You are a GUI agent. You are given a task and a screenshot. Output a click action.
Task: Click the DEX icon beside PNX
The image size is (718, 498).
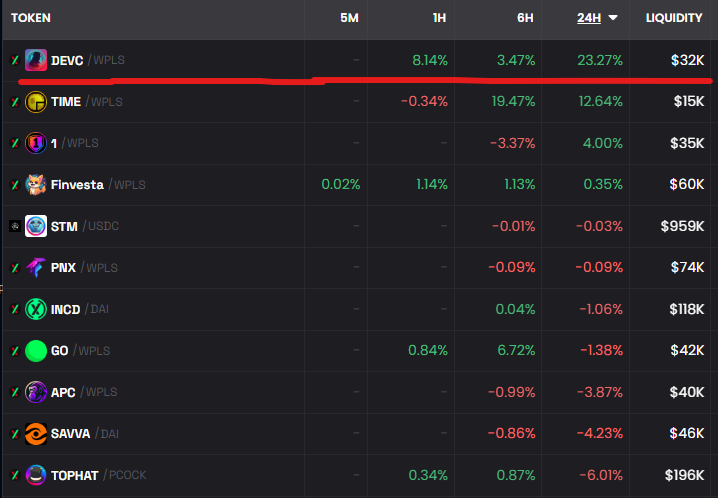(x=15, y=268)
